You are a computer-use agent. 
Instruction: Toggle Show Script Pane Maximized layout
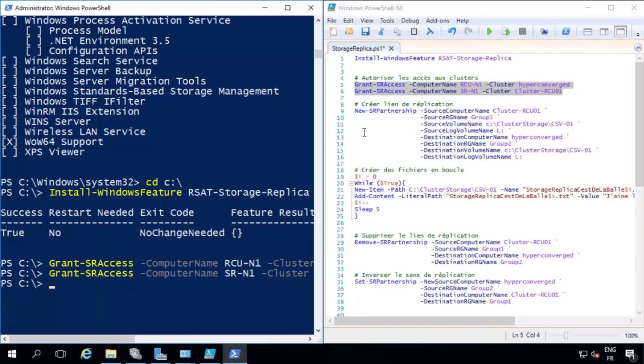tap(620, 32)
